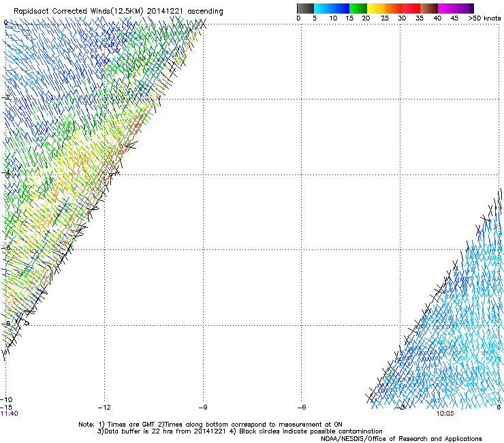Screen dimensions: 504x443
Task: Click the longitude label '-9'
Action: [x=203, y=408]
